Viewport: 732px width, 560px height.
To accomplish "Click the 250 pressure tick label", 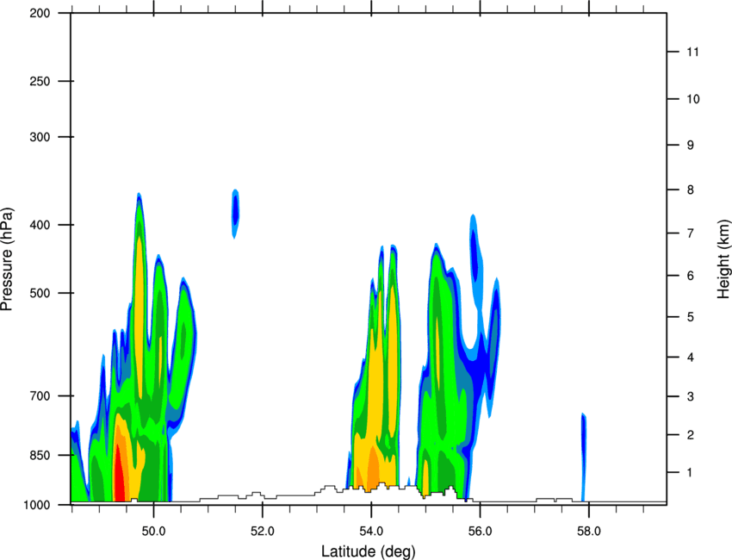I will click(40, 81).
